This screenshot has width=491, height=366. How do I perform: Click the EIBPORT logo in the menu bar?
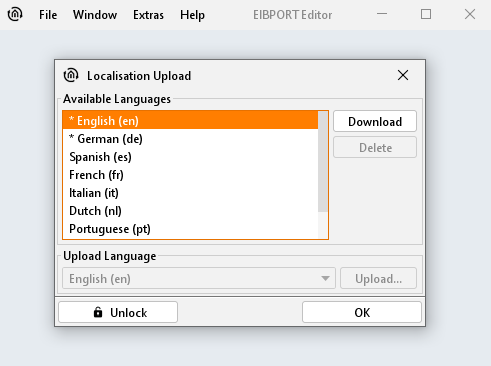15,14
